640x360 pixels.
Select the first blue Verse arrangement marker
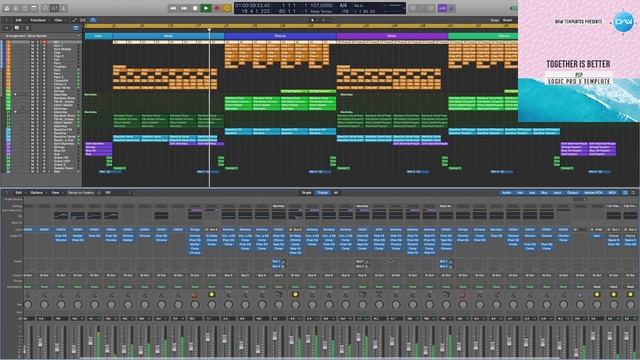[x=168, y=36]
